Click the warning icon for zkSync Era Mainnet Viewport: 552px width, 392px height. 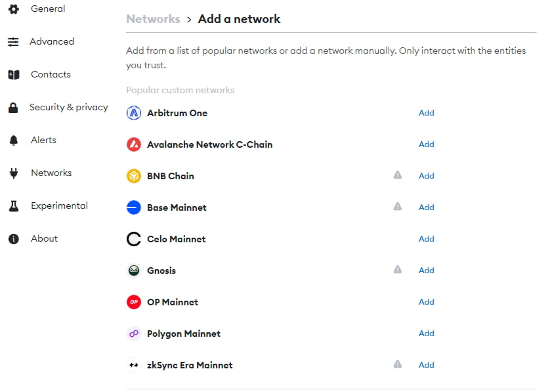pyautogui.click(x=397, y=364)
